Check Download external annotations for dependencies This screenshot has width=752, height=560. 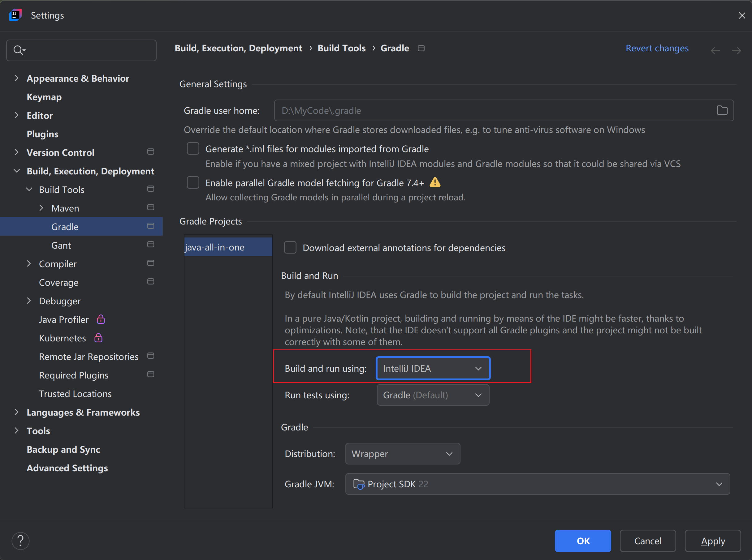coord(290,247)
